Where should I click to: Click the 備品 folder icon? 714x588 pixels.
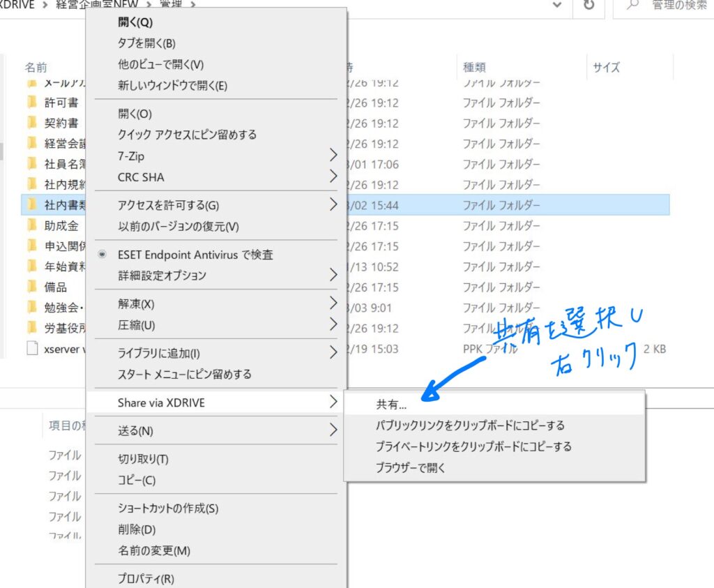coord(31,287)
